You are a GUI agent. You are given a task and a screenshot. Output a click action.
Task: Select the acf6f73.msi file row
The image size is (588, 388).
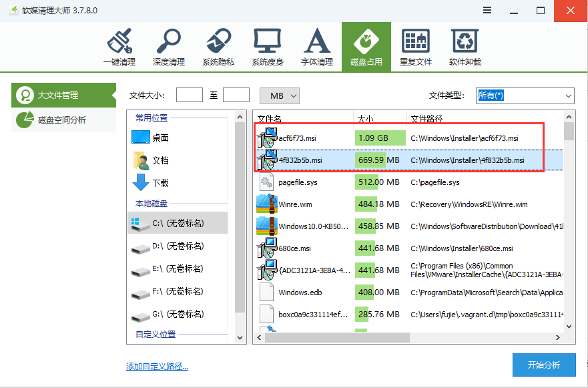[409, 138]
